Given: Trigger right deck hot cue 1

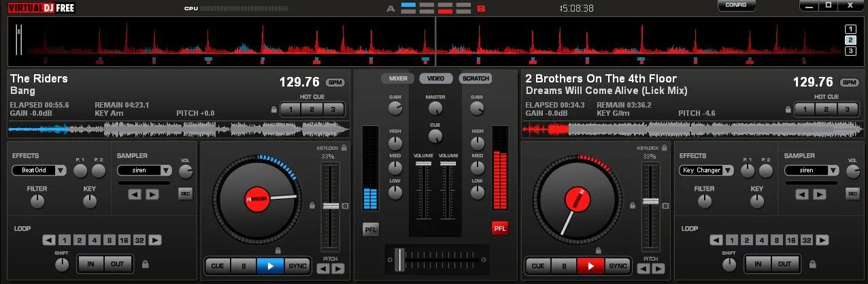Looking at the screenshot, I should pyautogui.click(x=806, y=109).
